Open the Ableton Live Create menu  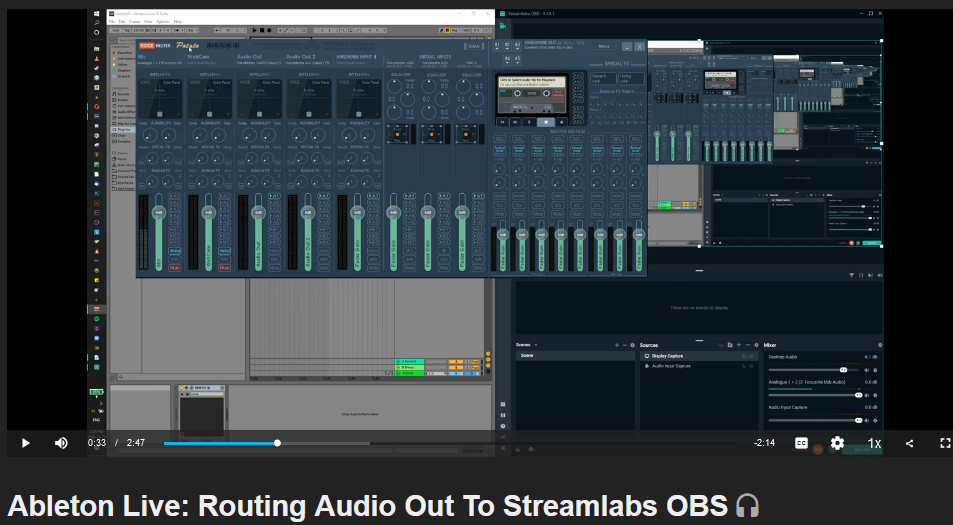click(134, 21)
